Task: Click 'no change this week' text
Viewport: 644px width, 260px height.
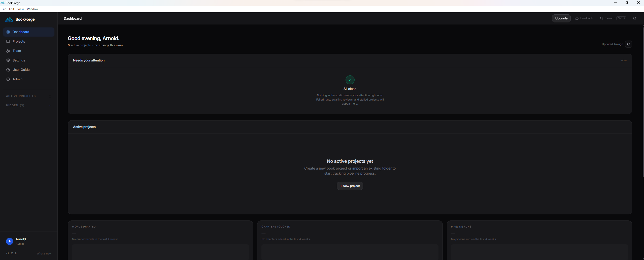Action: tap(109, 45)
